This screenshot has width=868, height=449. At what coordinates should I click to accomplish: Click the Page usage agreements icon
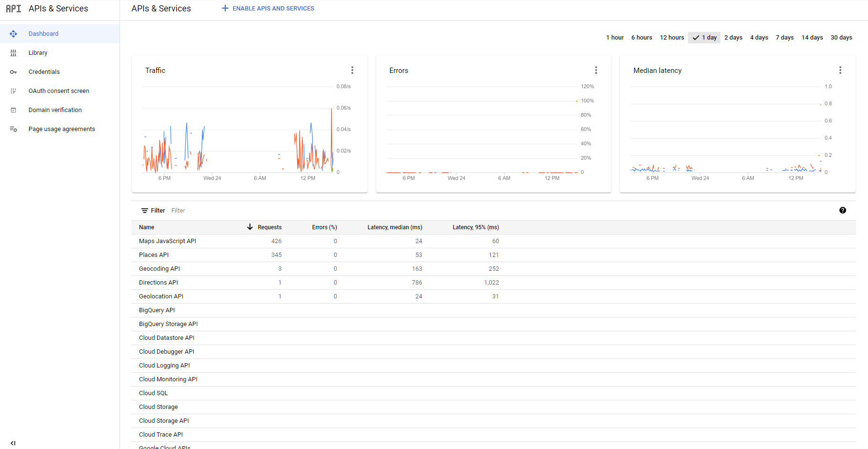click(13, 129)
